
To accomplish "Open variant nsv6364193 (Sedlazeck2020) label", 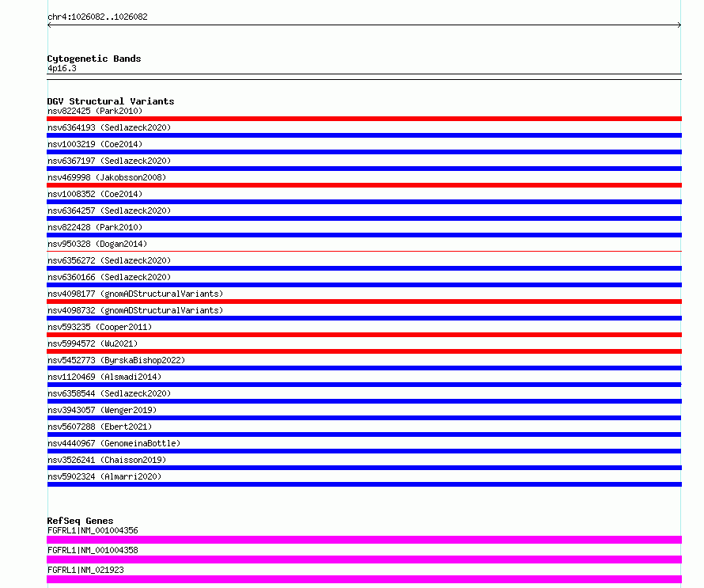I will (109, 127).
